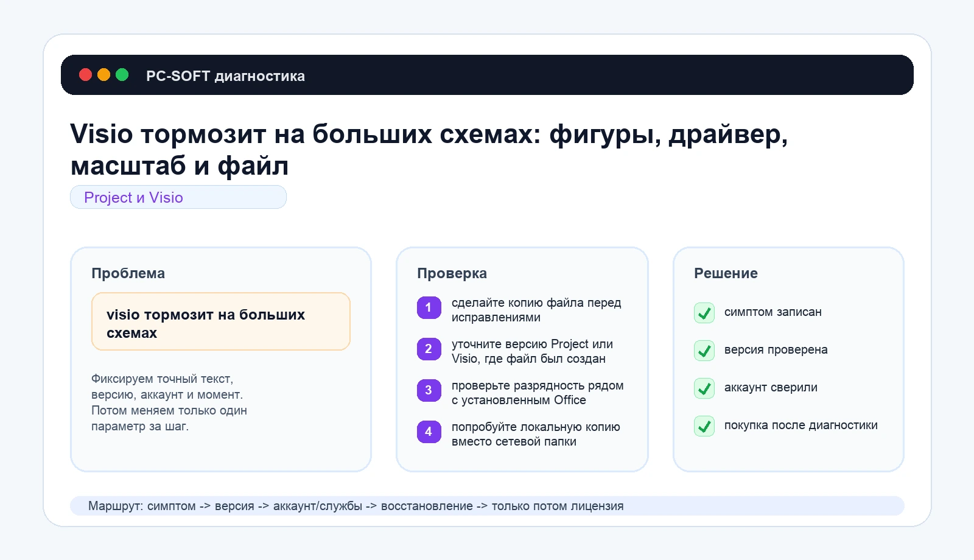Click the label 'симптом записан'
This screenshot has width=974, height=560.
point(773,312)
